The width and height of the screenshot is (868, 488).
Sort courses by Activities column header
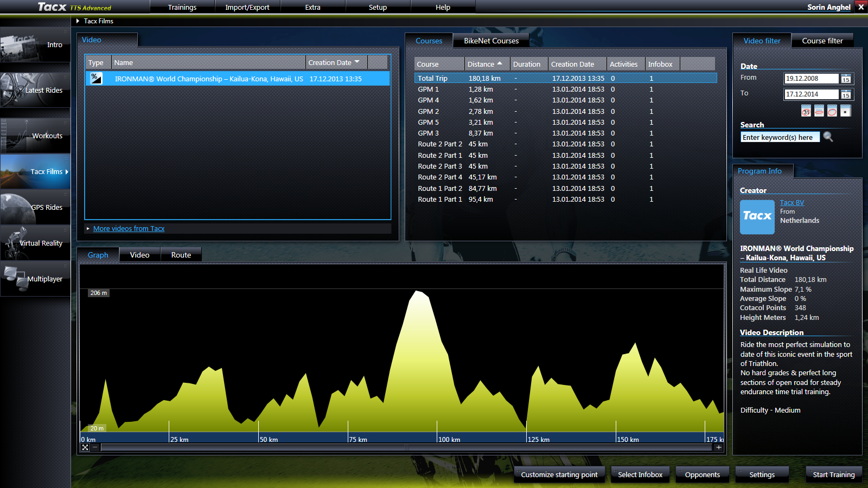[x=626, y=64]
